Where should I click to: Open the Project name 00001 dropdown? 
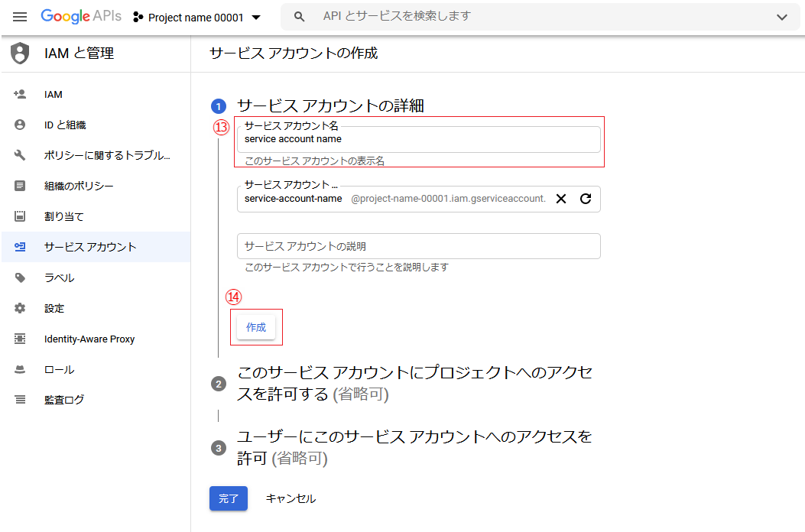[x=197, y=17]
